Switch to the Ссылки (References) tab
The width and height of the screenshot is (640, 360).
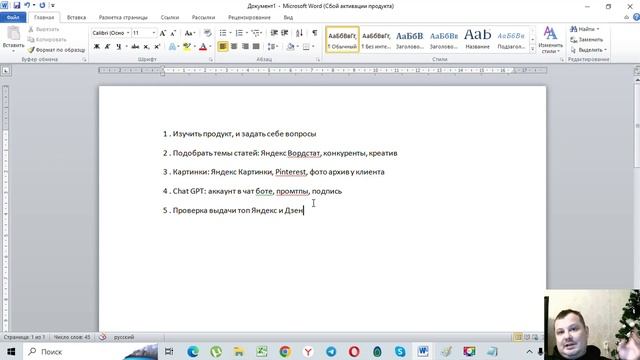tap(170, 18)
